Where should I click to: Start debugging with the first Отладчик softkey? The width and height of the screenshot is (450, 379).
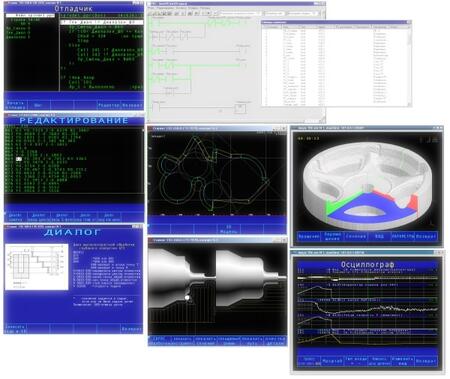coord(16,105)
